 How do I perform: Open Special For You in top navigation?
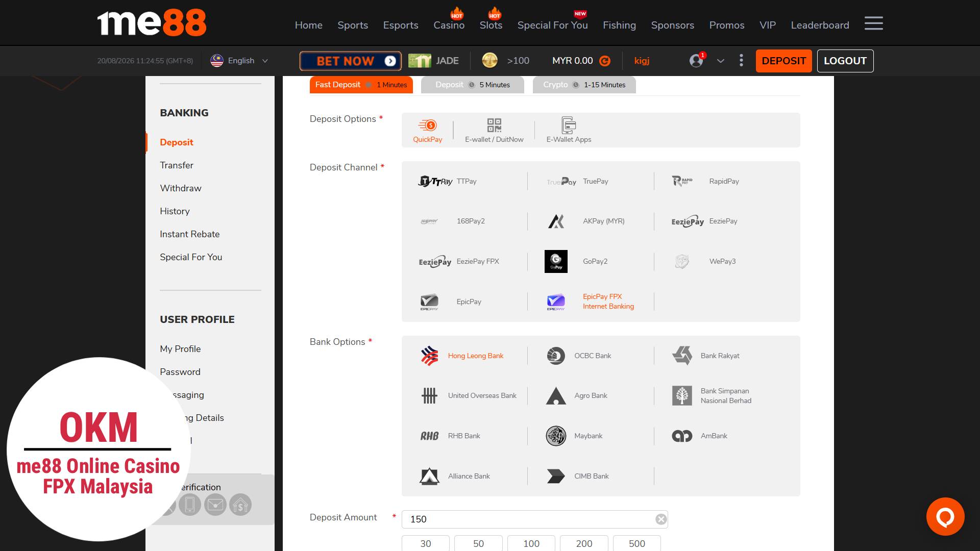point(553,25)
